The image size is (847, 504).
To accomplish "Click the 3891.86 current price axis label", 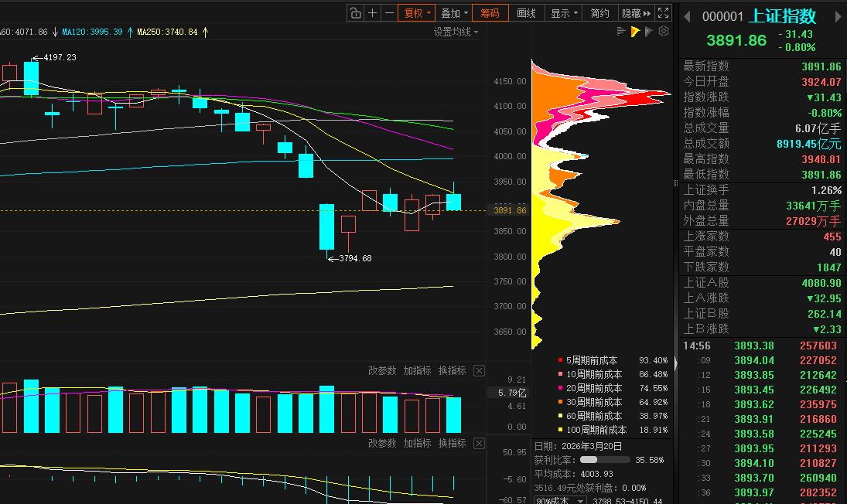I will [510, 210].
